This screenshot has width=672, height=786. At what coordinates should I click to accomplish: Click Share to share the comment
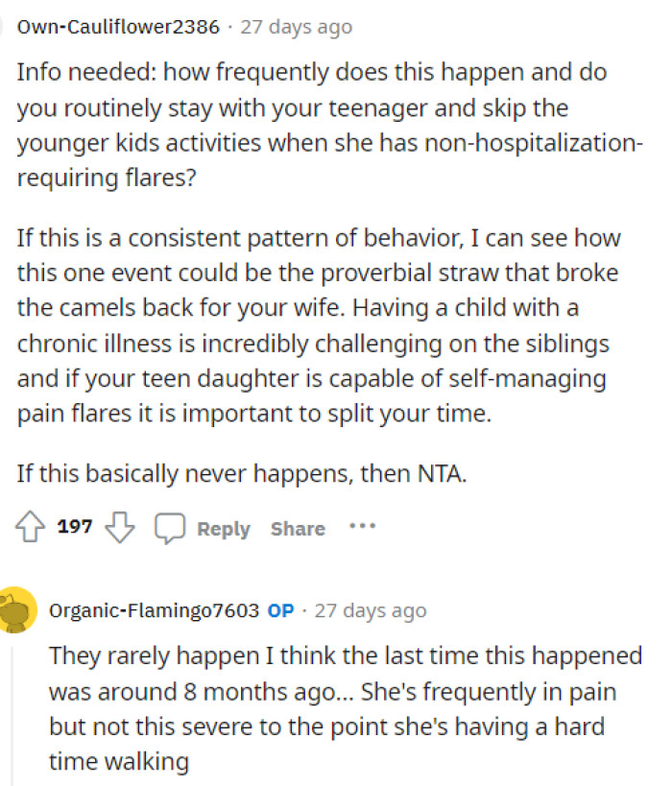(x=297, y=528)
